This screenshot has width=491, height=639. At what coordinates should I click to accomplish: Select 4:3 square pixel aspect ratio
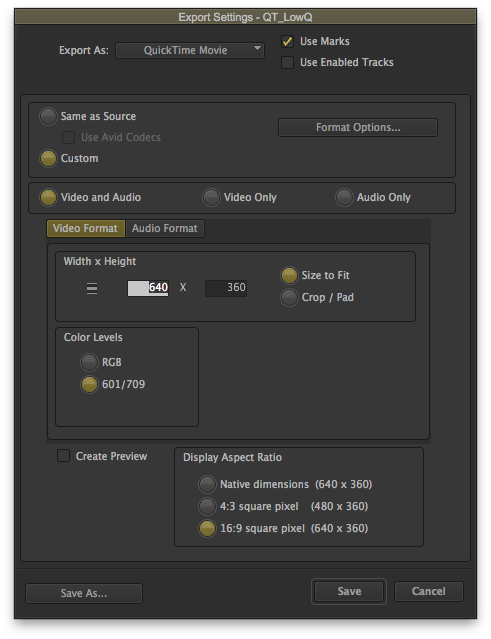[207, 507]
